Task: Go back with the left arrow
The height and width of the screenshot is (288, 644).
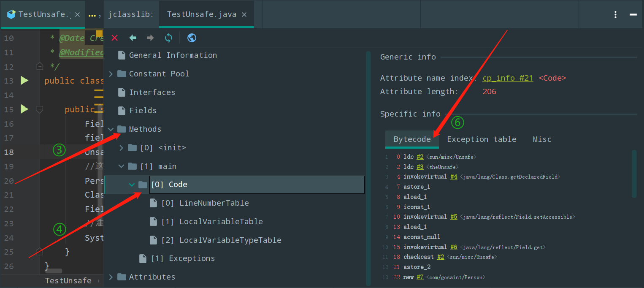Action: [x=133, y=38]
